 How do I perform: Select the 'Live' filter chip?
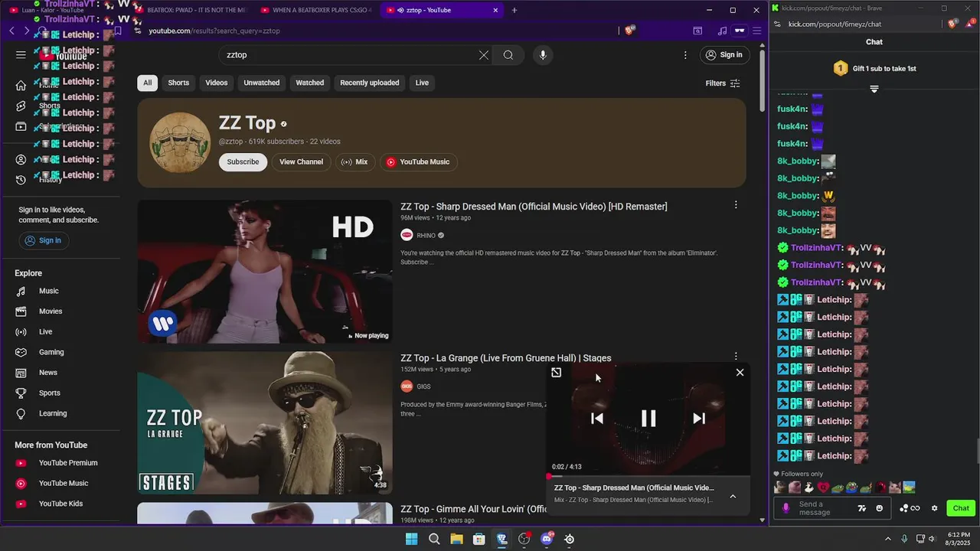pyautogui.click(x=422, y=83)
